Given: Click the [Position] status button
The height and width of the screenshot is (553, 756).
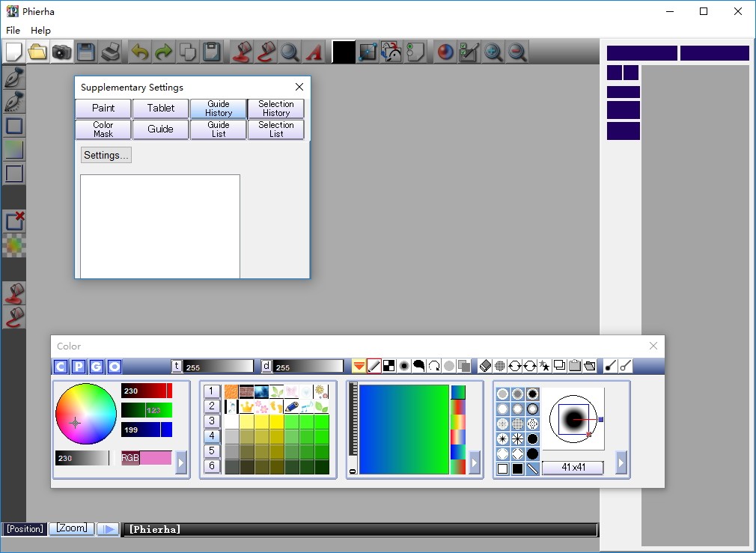Looking at the screenshot, I should tap(25, 529).
